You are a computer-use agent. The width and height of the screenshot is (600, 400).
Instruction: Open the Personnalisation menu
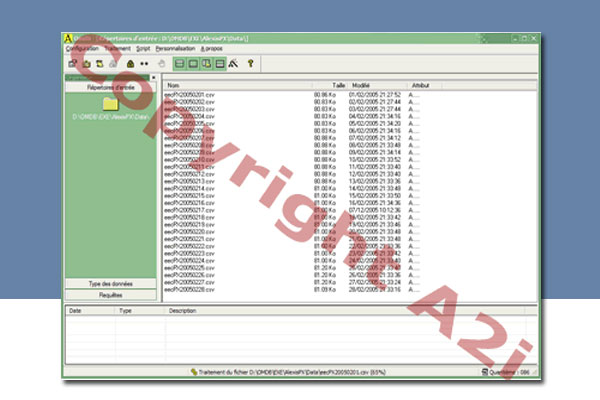point(174,48)
